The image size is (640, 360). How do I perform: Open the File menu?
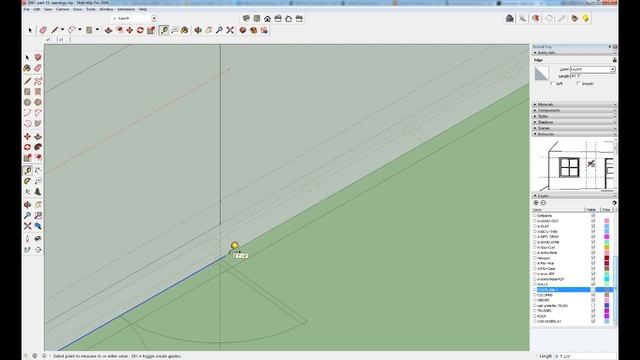27,9
